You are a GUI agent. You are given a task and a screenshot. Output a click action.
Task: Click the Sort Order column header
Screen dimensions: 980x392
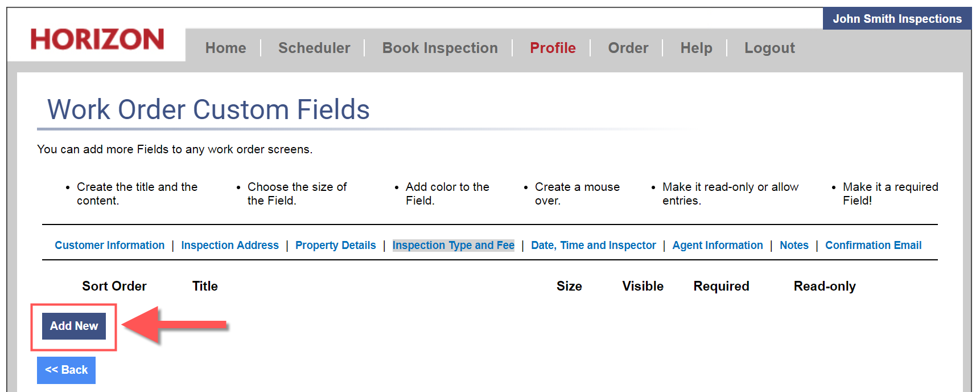click(114, 286)
